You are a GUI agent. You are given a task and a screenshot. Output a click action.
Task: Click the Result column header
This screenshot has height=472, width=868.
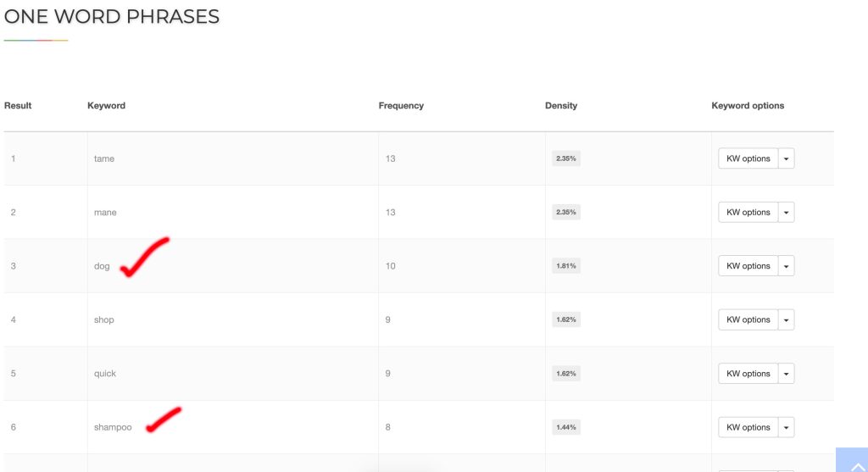(18, 106)
